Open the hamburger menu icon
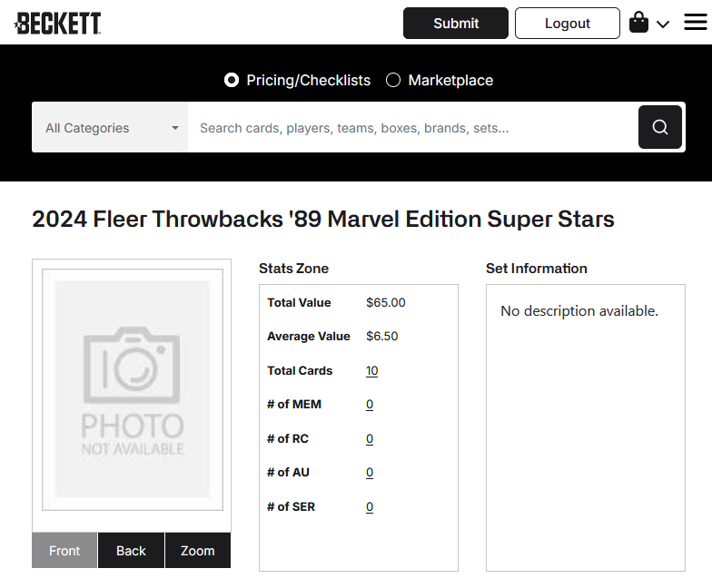Image resolution: width=712 pixels, height=588 pixels. coord(696,22)
